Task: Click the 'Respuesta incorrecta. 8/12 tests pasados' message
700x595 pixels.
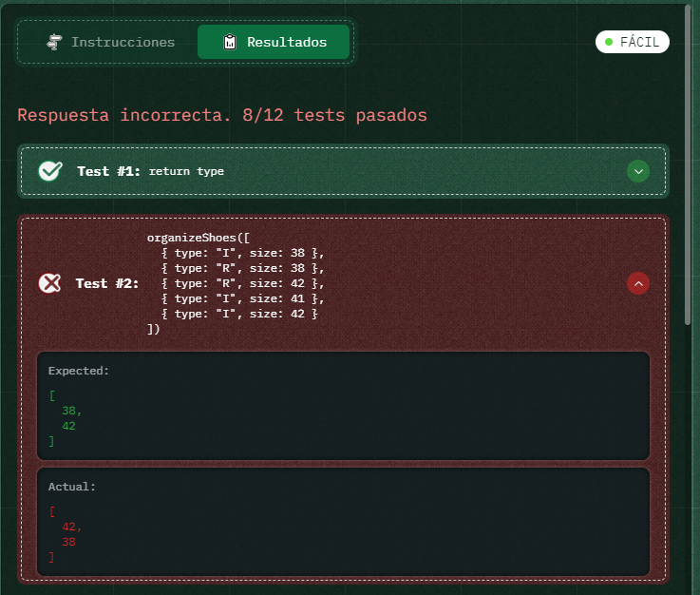Action: pyautogui.click(x=222, y=115)
